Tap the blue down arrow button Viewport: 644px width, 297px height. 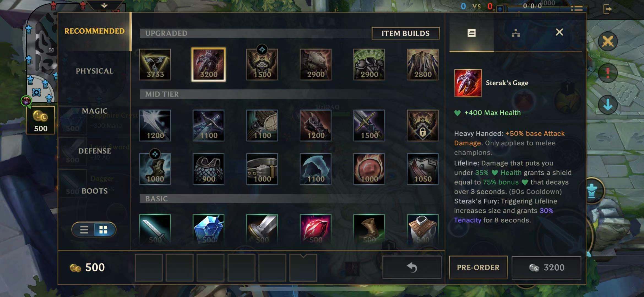click(608, 105)
